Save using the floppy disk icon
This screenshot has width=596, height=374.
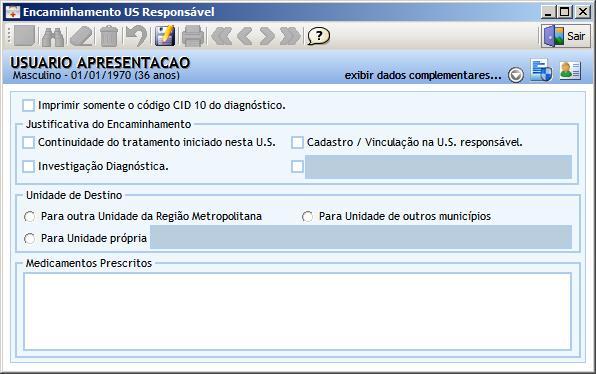(165, 36)
